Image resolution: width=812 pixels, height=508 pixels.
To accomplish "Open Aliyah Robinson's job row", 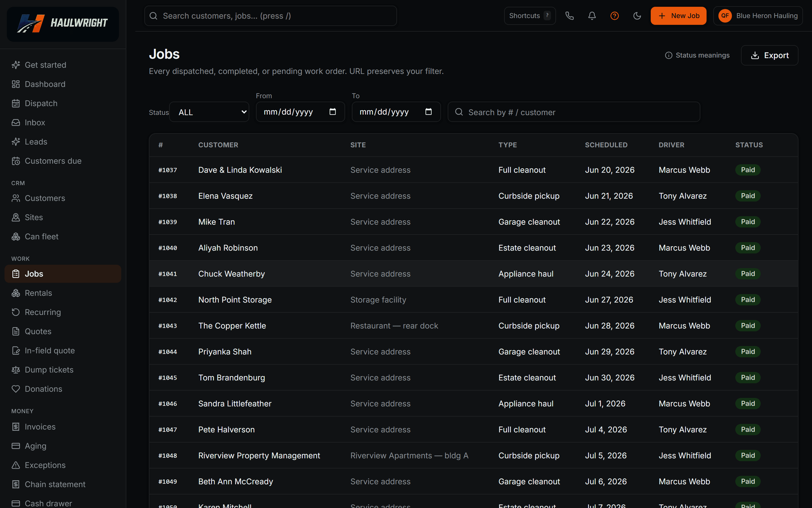I will [x=473, y=248].
